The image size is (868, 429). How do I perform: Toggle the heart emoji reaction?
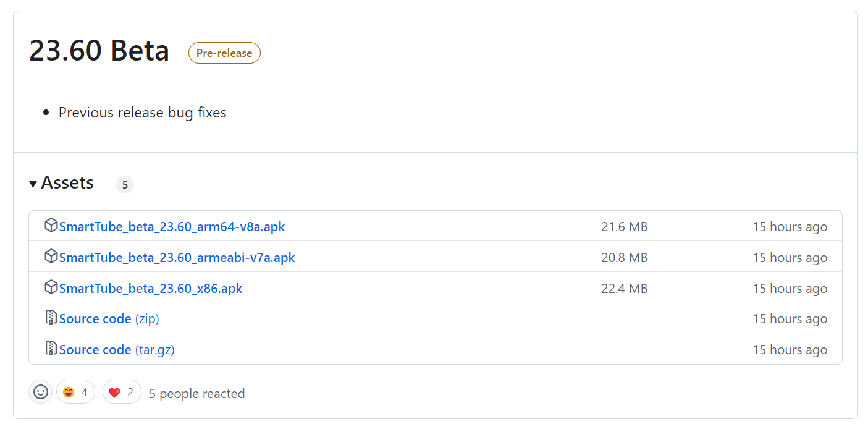click(122, 392)
